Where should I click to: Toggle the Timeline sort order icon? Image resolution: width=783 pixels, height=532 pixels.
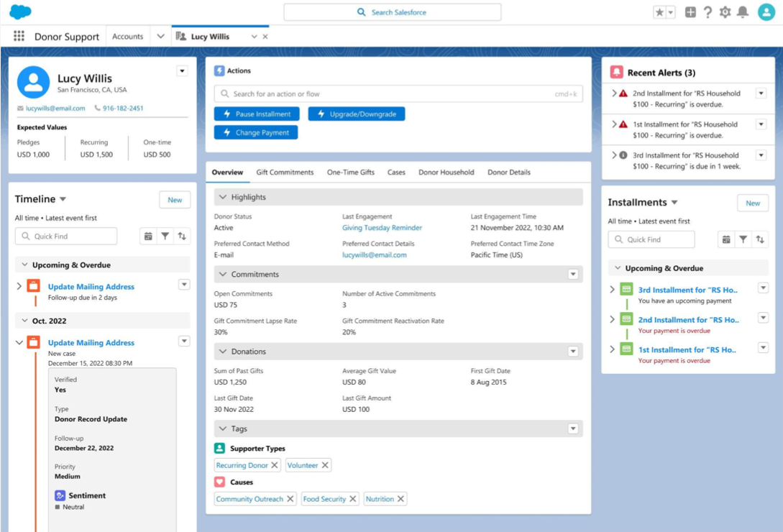point(182,237)
